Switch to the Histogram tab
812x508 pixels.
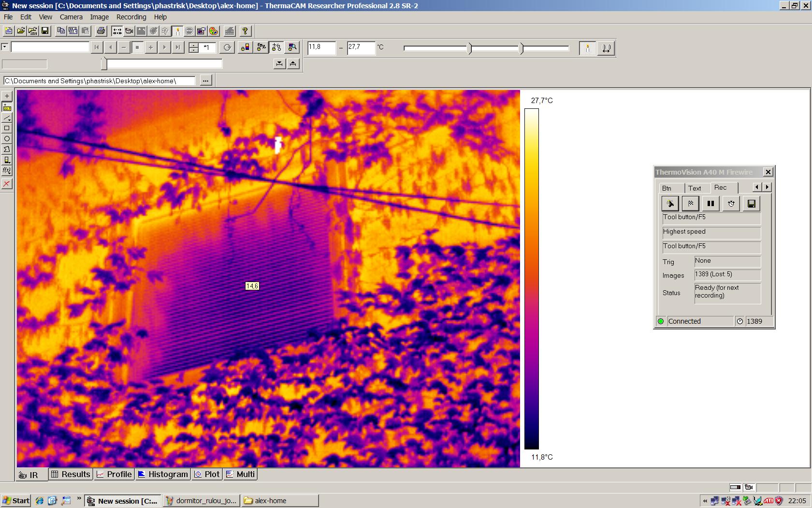click(163, 474)
